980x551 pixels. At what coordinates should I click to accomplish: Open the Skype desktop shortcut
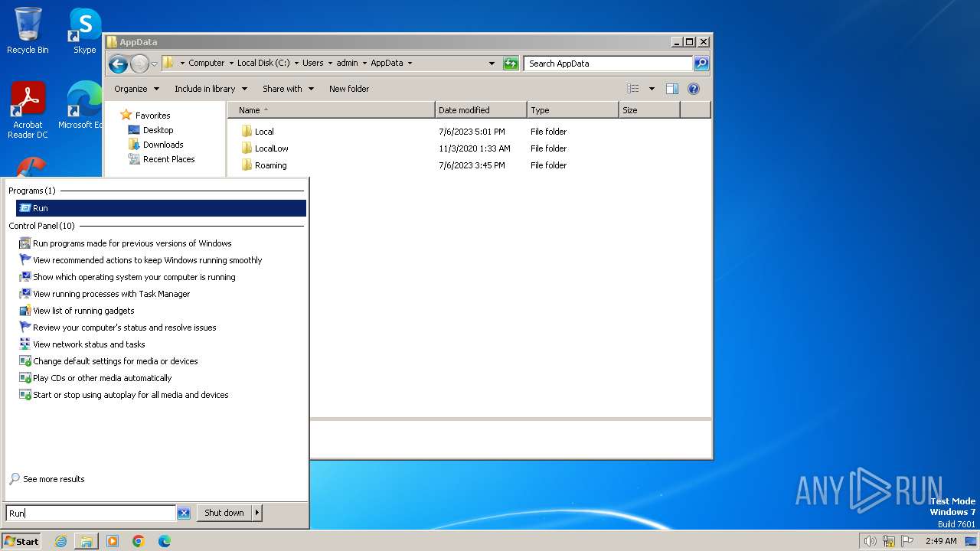coord(84,31)
